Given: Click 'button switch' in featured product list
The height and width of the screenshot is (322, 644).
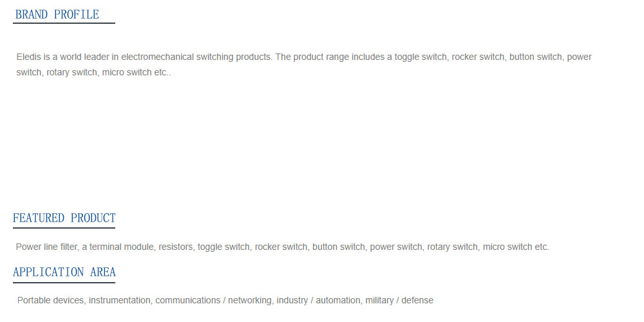Looking at the screenshot, I should click(x=339, y=247).
